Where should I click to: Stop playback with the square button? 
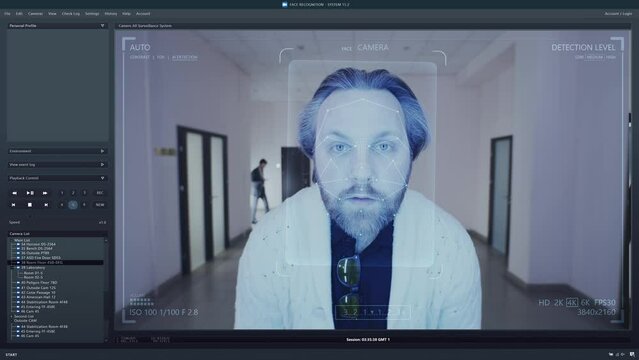pyautogui.click(x=30, y=205)
